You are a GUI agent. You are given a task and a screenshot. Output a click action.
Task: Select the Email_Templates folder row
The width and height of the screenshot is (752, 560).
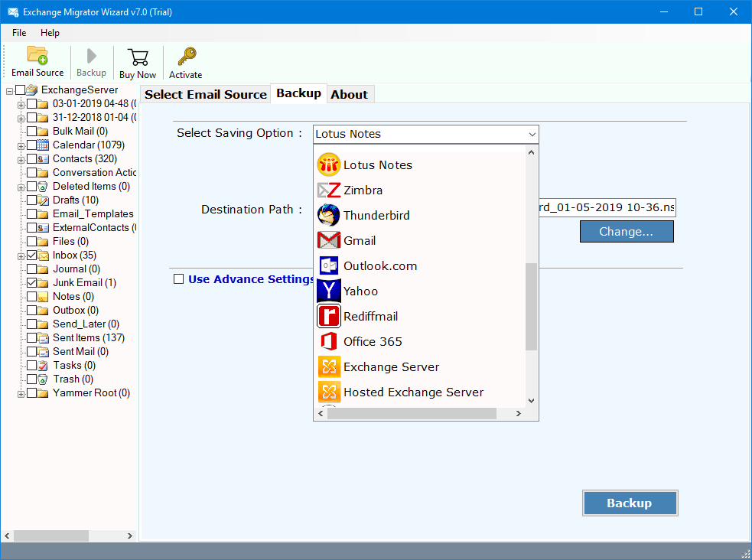pos(93,214)
